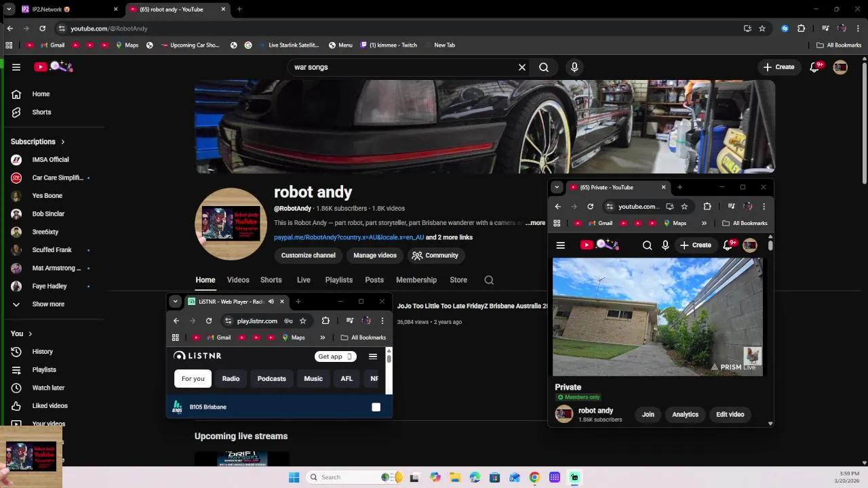Click the Private video player preview
The width and height of the screenshot is (868, 488).
tap(658, 317)
